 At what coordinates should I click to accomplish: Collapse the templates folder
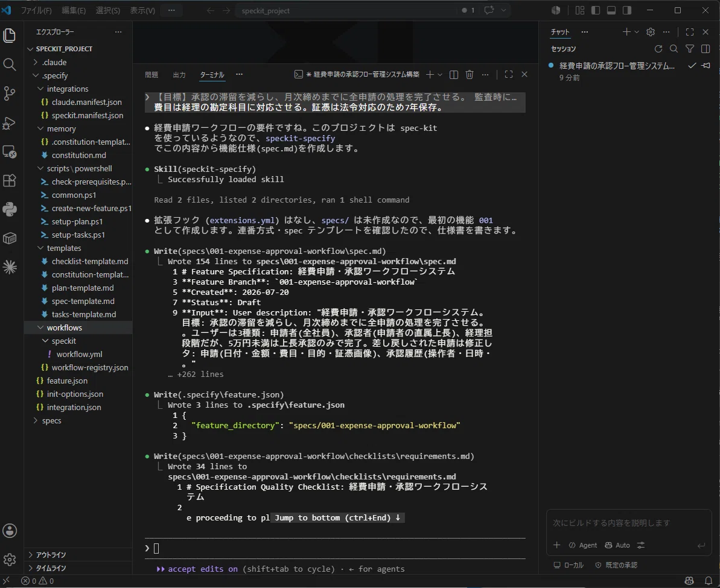64,248
